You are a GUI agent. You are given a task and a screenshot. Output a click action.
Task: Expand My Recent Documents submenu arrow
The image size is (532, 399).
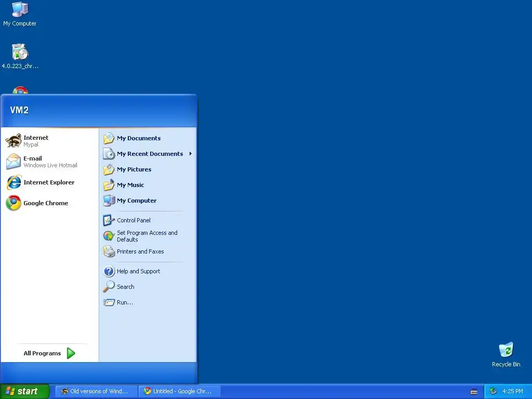[x=191, y=154]
